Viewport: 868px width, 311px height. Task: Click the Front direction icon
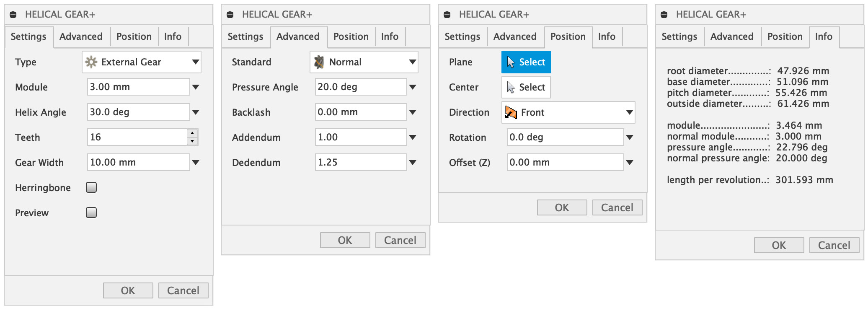(511, 112)
